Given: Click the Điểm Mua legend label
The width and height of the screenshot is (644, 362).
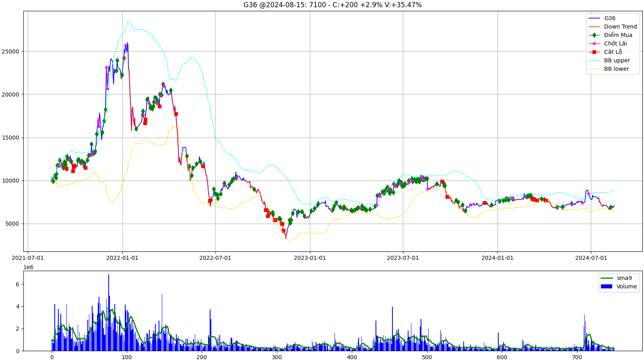Looking at the screenshot, I should (x=618, y=35).
